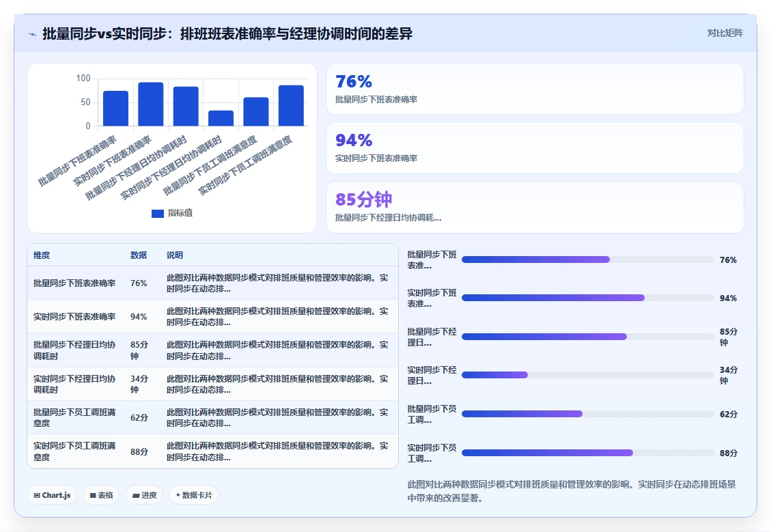
Task: Click the 76% value next to progress bar
Action: [x=728, y=260]
